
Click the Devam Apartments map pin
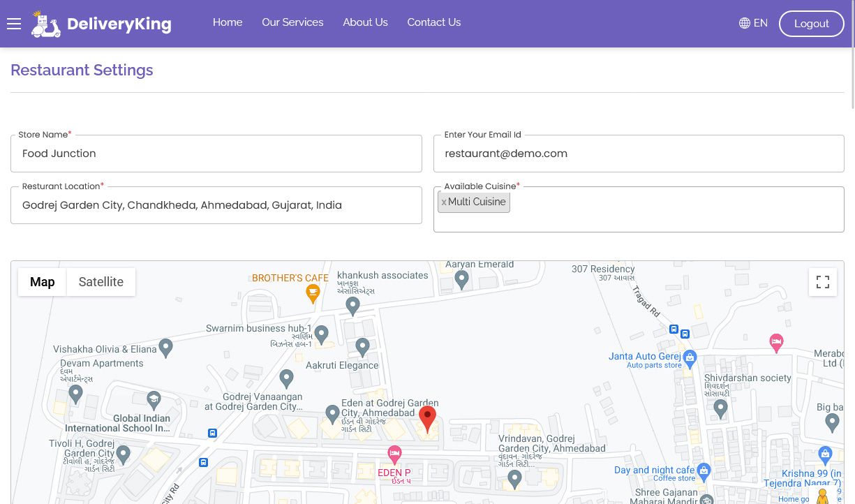(x=76, y=394)
